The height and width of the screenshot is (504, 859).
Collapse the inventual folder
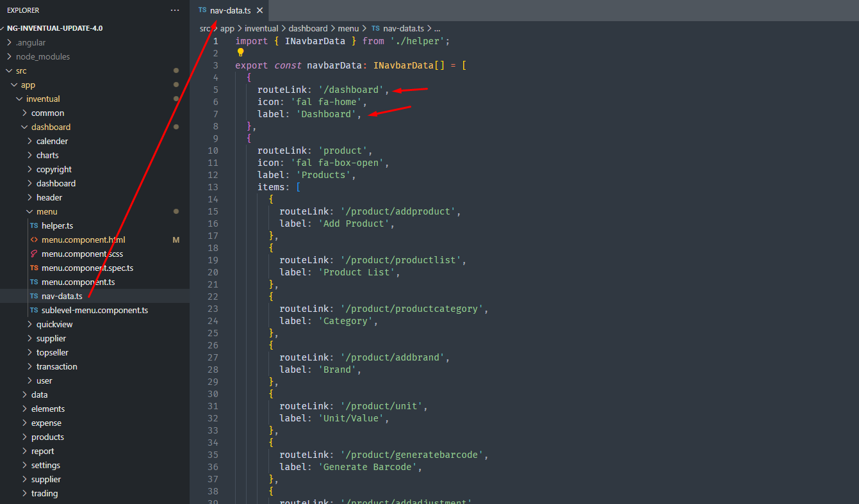point(43,99)
